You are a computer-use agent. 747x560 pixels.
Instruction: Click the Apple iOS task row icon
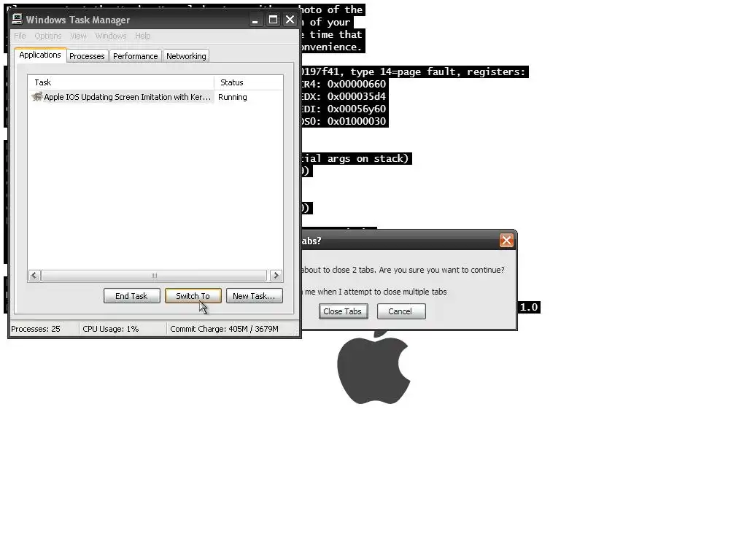36,97
